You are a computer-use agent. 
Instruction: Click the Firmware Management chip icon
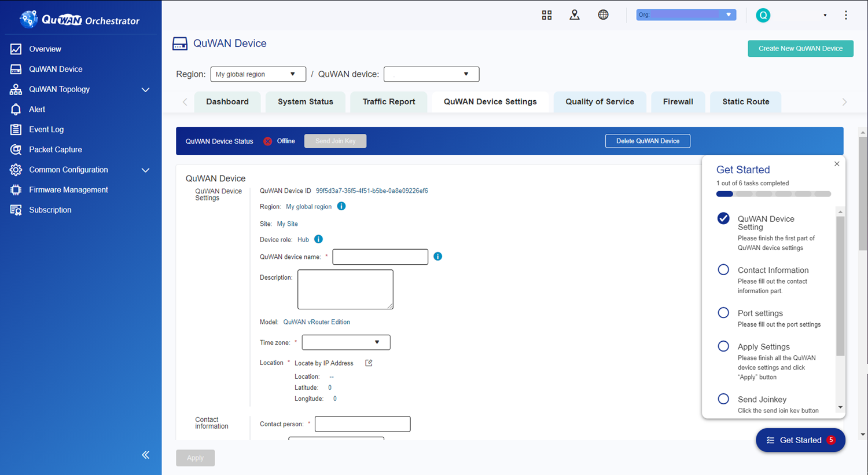16,190
